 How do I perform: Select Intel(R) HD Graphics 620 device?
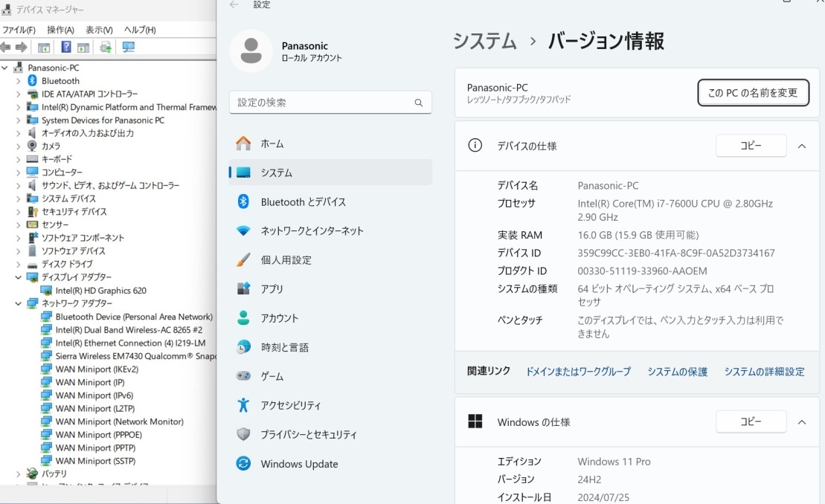click(x=100, y=291)
